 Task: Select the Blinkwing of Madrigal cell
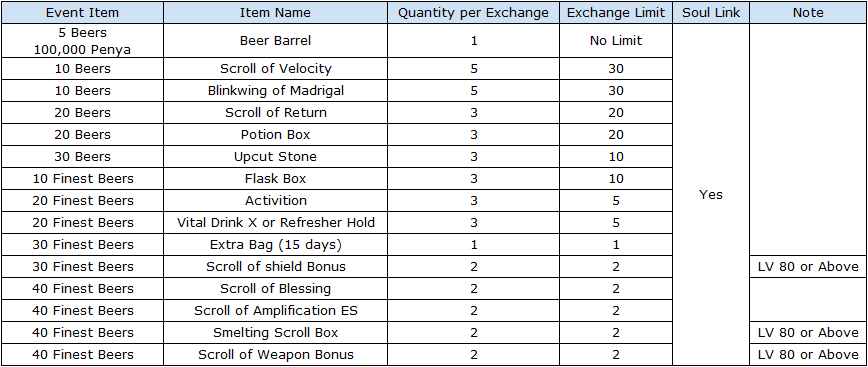275,90
